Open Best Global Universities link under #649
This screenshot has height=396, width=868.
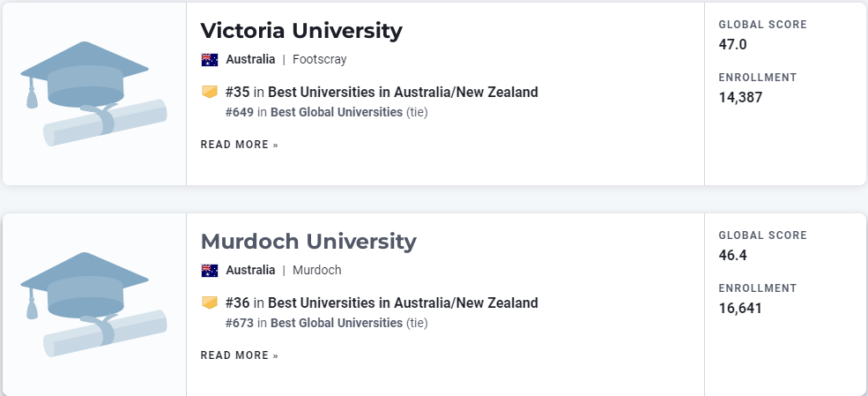tap(337, 112)
